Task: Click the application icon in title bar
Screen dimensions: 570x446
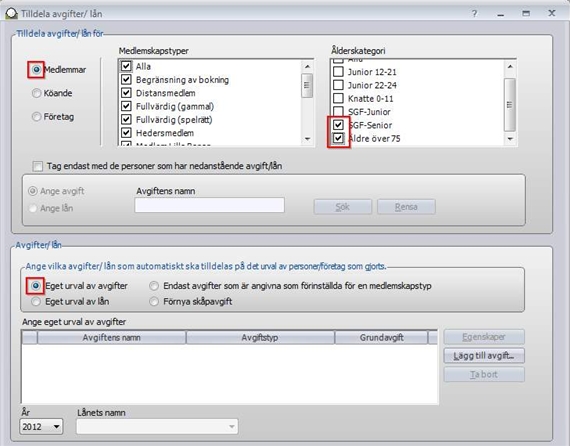Action: (x=11, y=13)
